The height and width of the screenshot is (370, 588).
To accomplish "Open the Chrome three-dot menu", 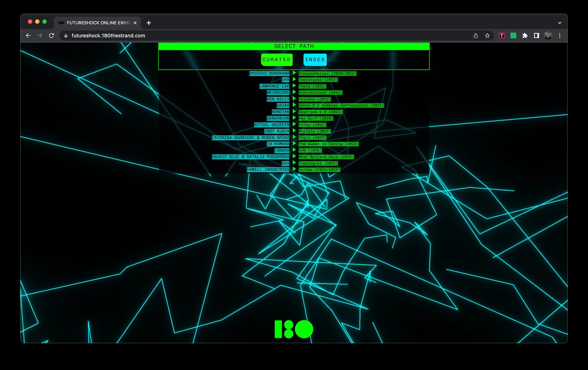I will click(560, 36).
